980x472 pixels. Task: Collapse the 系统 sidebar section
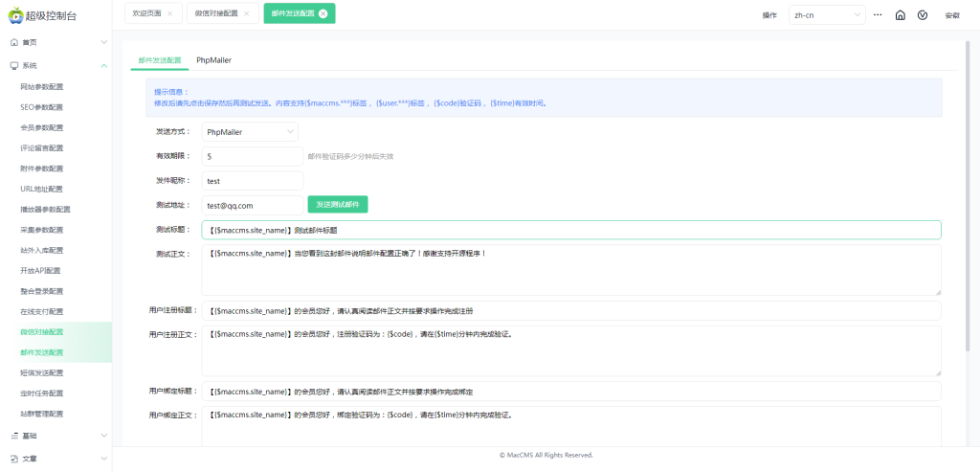(x=103, y=66)
